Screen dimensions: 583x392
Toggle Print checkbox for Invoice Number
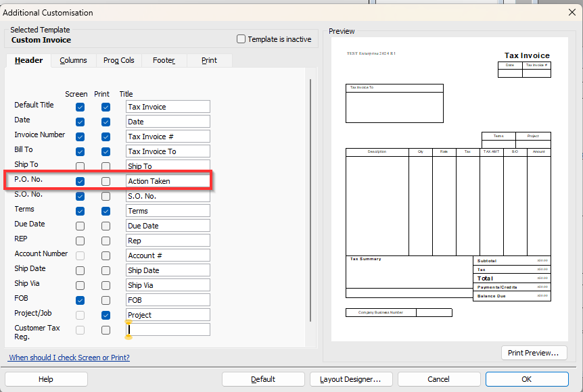[x=106, y=137]
